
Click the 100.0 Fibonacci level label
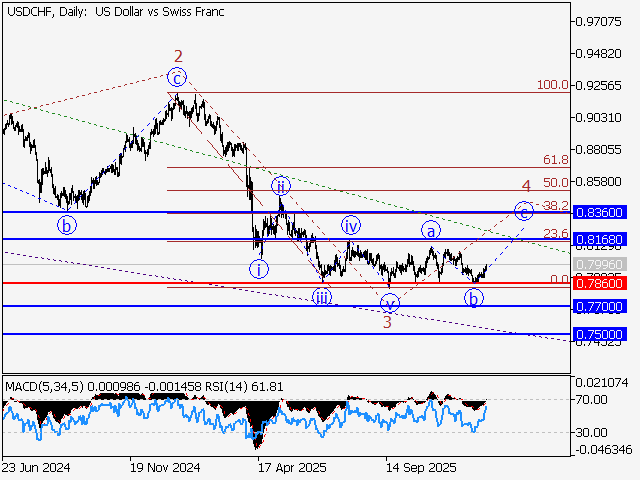click(552, 86)
